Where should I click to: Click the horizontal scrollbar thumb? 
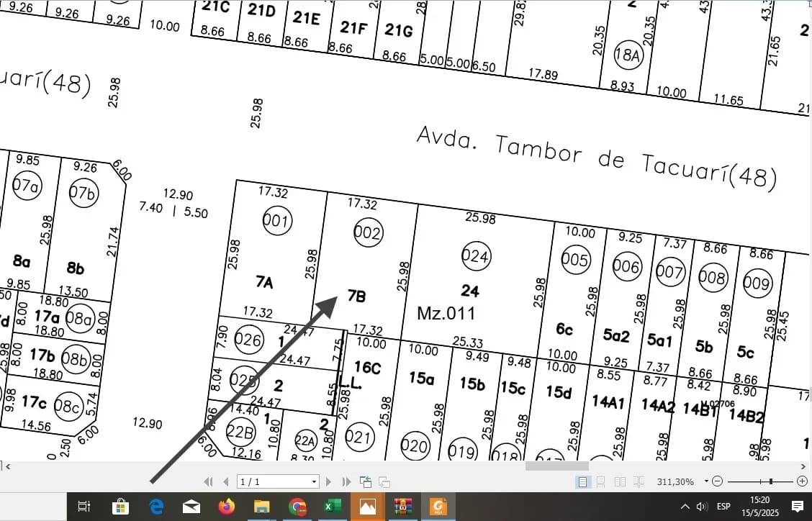556,466
